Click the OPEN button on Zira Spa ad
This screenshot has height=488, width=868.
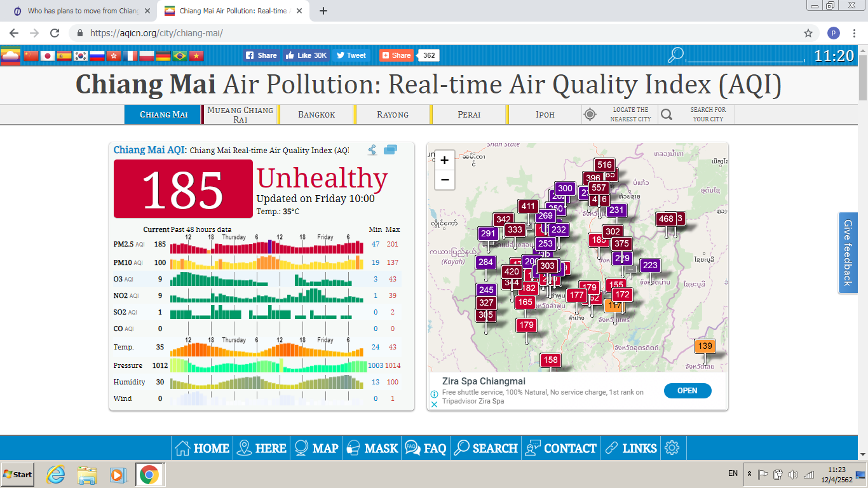click(687, 391)
